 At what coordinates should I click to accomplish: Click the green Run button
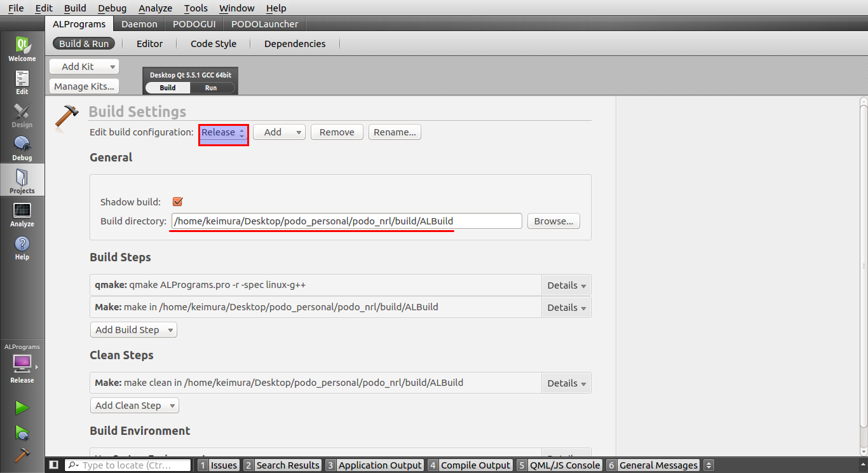pos(22,408)
